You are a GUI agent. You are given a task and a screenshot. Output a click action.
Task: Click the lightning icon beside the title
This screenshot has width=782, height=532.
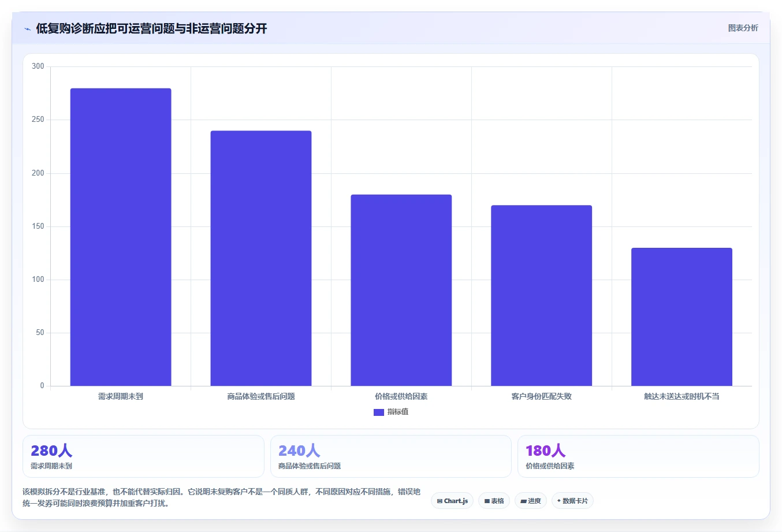(27, 29)
